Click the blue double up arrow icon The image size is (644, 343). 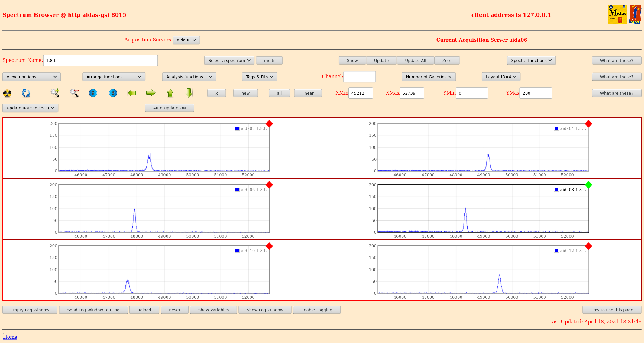[x=113, y=93]
